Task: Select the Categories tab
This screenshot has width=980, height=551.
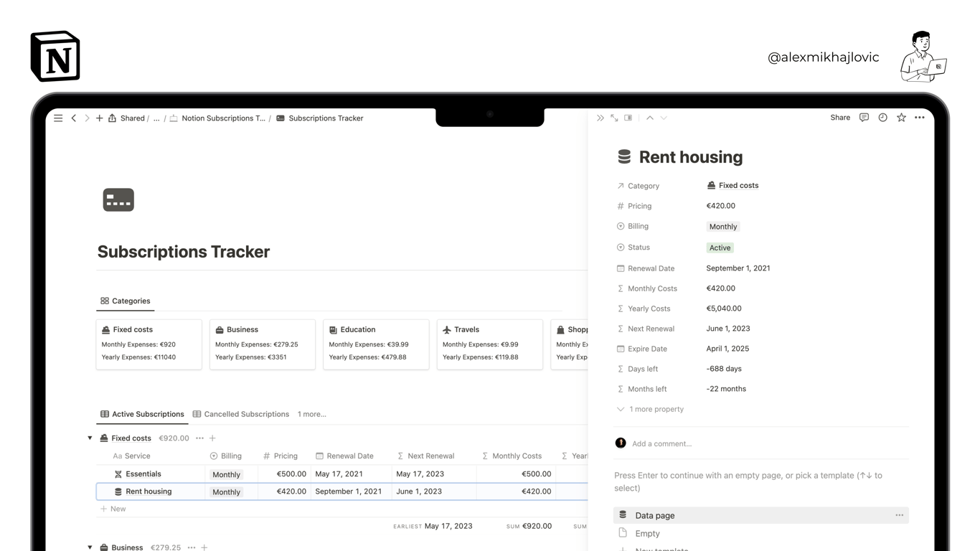Action: (x=126, y=301)
